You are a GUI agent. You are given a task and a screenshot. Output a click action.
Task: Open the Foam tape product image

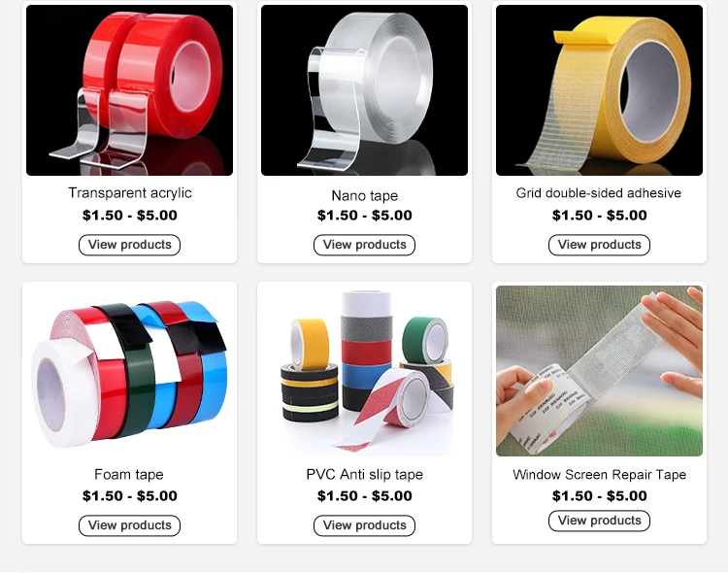point(129,371)
